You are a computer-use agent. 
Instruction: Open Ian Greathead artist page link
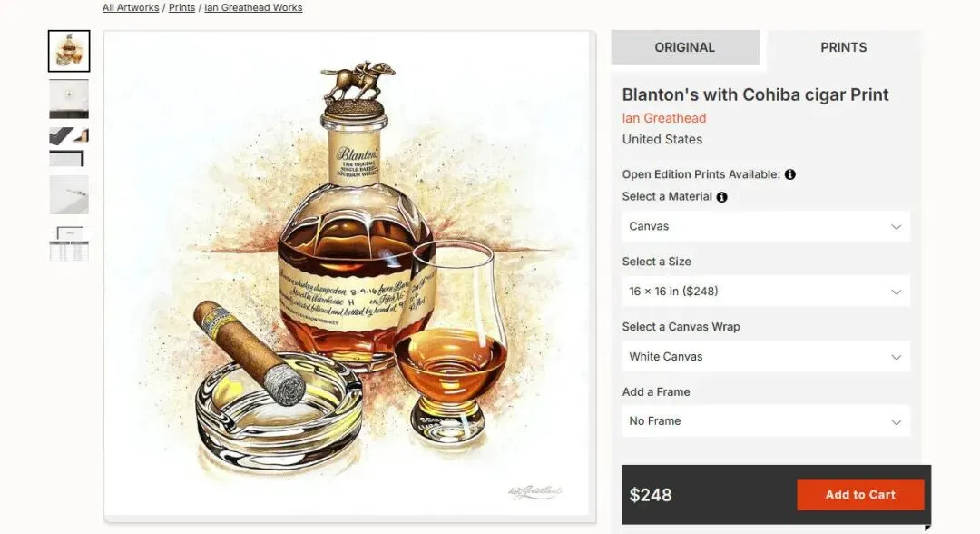click(663, 118)
